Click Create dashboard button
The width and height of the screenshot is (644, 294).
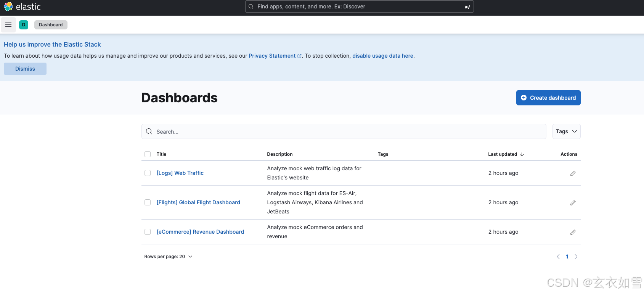[x=548, y=98]
